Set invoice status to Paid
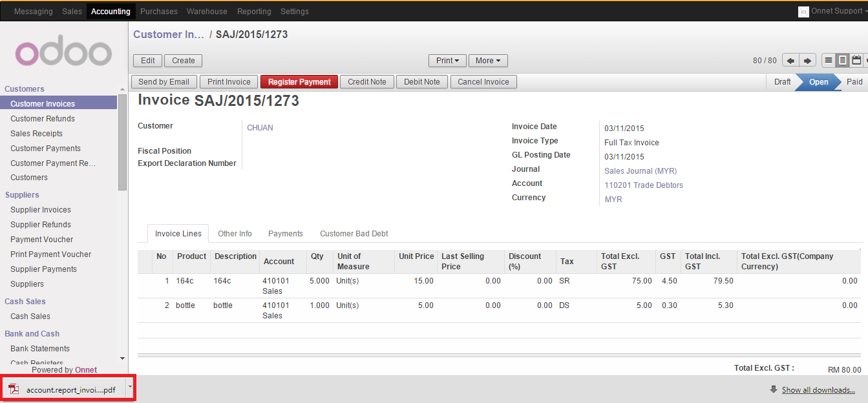The image size is (868, 403). [854, 82]
